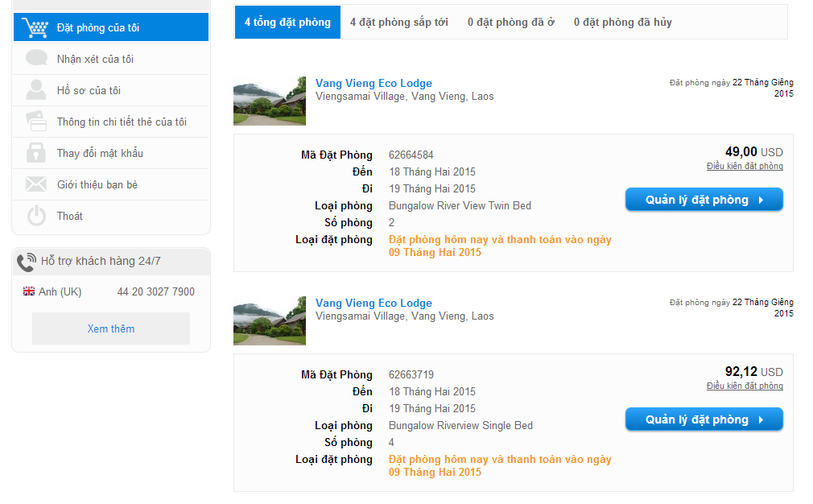Screen dimensions: 813x504
Task: Click the envelope icon for Giới thiệu bạn bè
Action: coord(36,184)
